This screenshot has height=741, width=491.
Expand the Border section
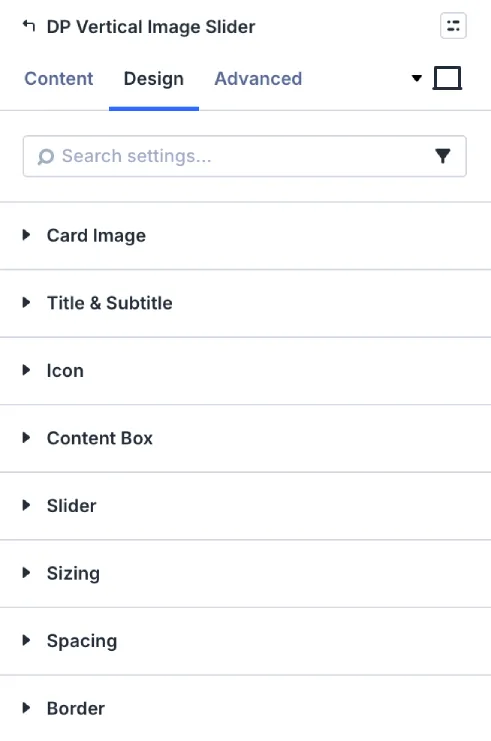[245, 708]
